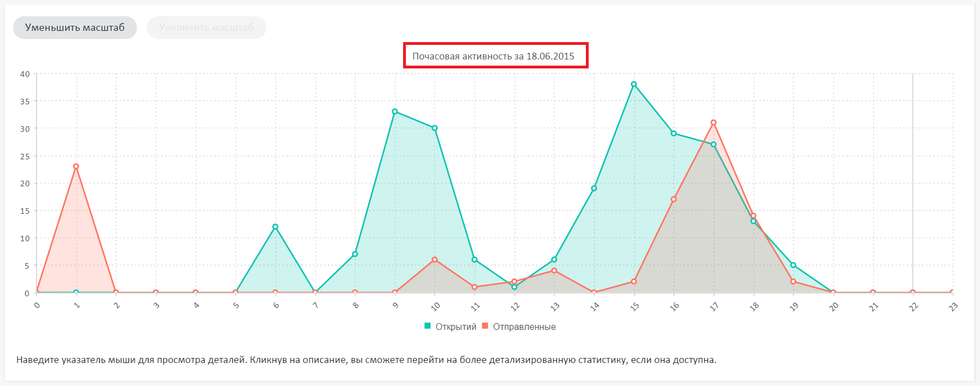
Task: Select the red Отправленные peak point at hour 1
Action: (x=76, y=166)
